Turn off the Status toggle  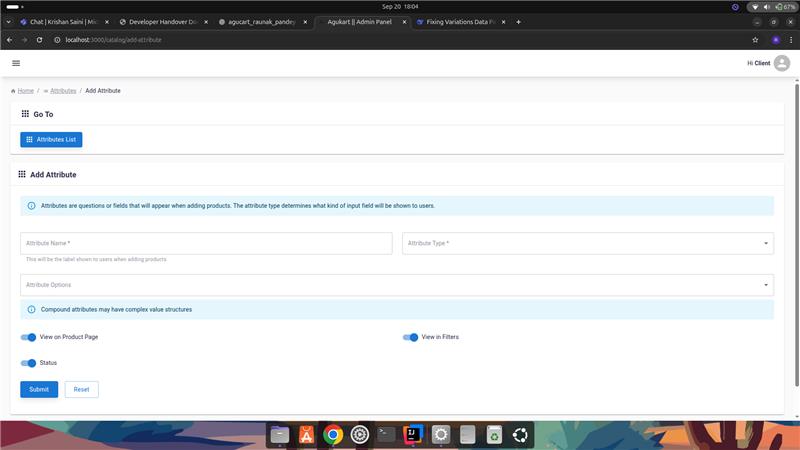coord(28,363)
